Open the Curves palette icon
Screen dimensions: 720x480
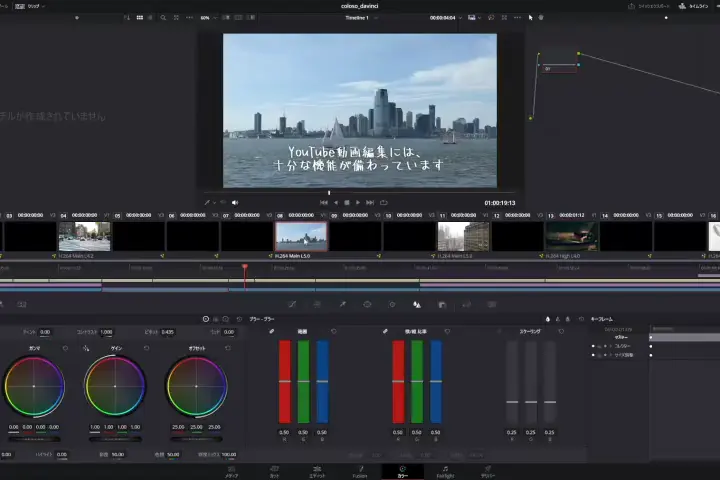[x=292, y=305]
